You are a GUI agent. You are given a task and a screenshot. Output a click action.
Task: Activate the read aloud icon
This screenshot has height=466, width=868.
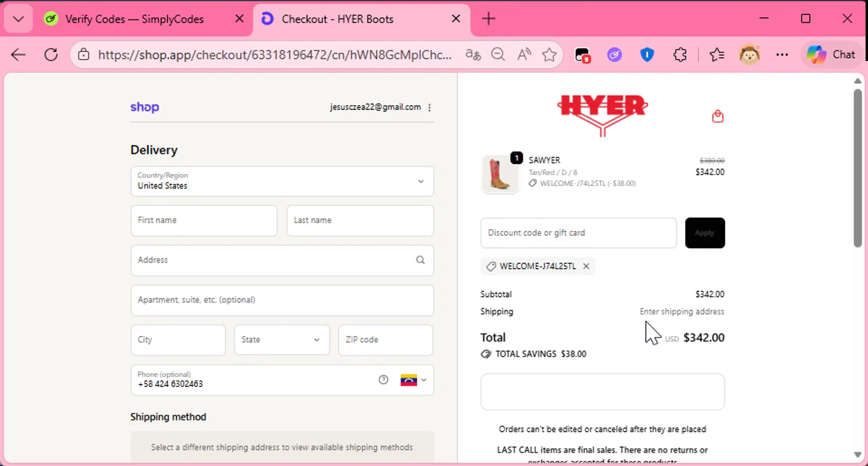(524, 55)
